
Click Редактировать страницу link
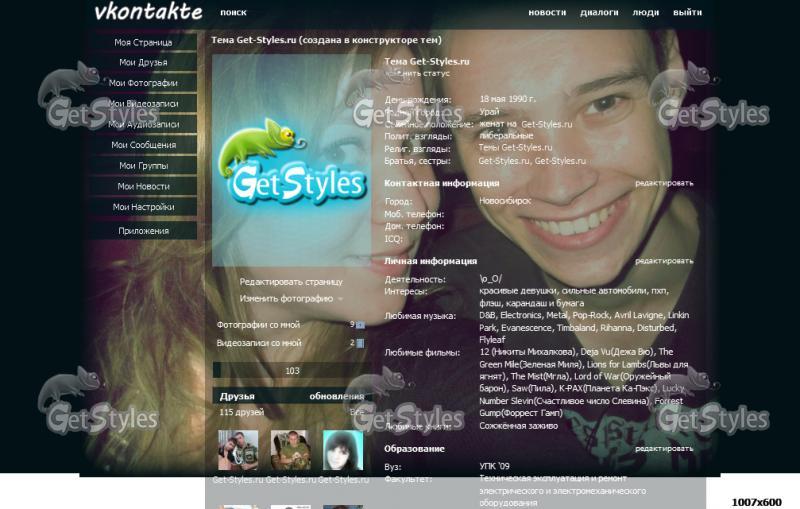tap(291, 282)
